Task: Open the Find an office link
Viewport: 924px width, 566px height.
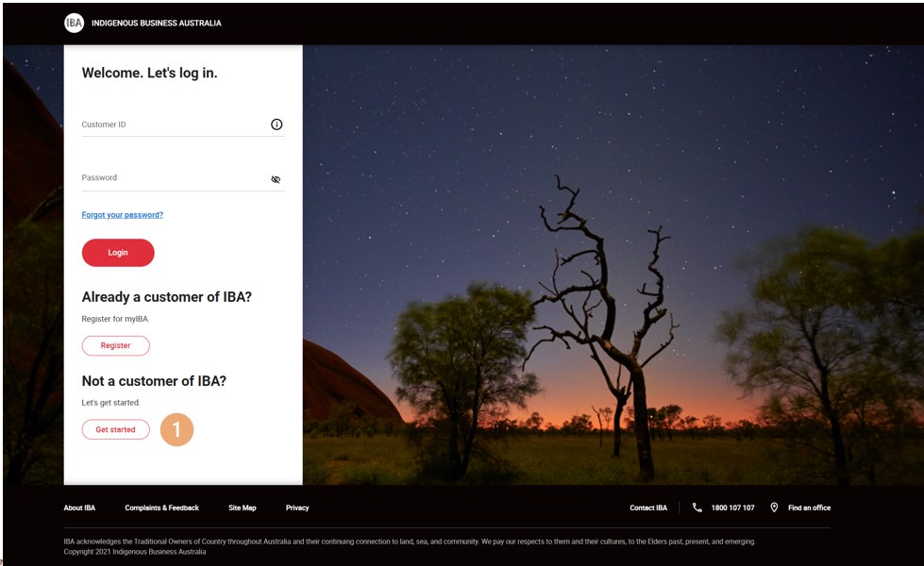Action: click(x=809, y=508)
